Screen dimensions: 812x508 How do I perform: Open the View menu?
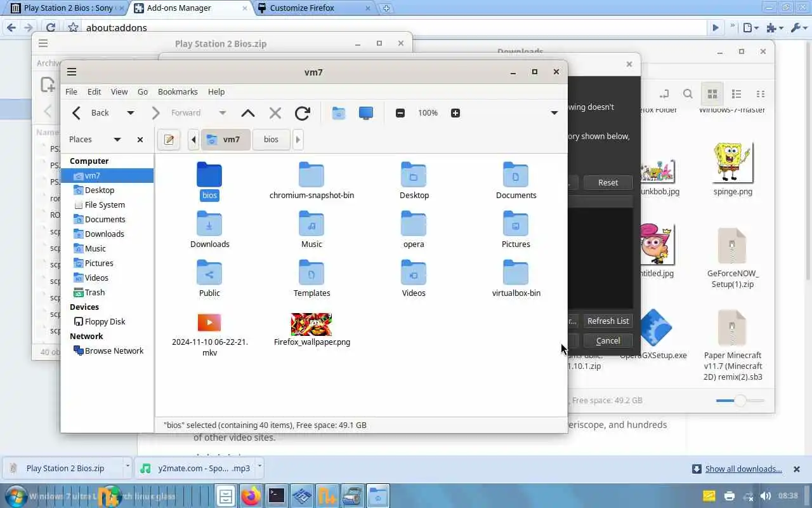(x=119, y=92)
